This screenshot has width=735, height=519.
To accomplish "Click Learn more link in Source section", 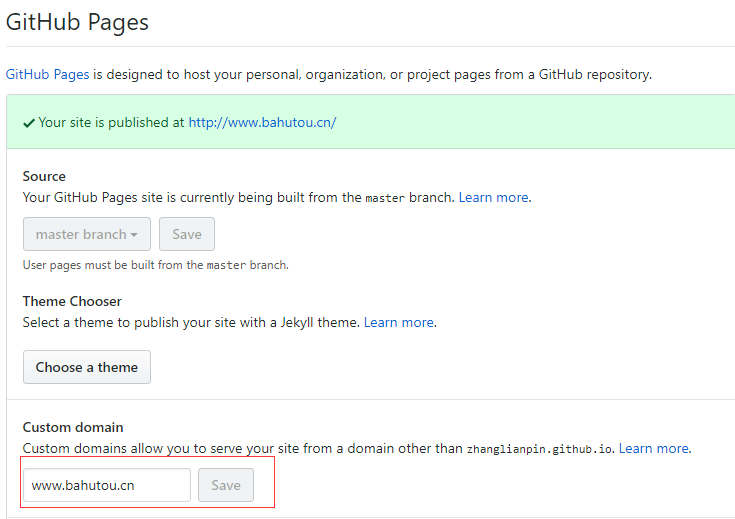I will [x=494, y=197].
